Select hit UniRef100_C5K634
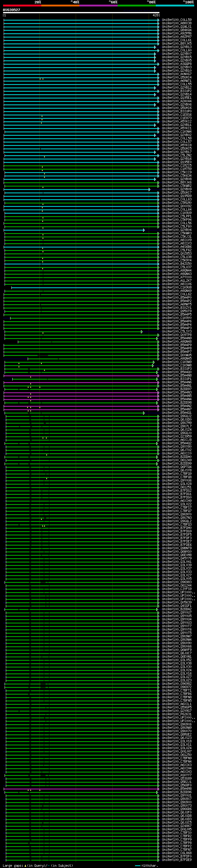197x868 pixels. pos(177,176)
